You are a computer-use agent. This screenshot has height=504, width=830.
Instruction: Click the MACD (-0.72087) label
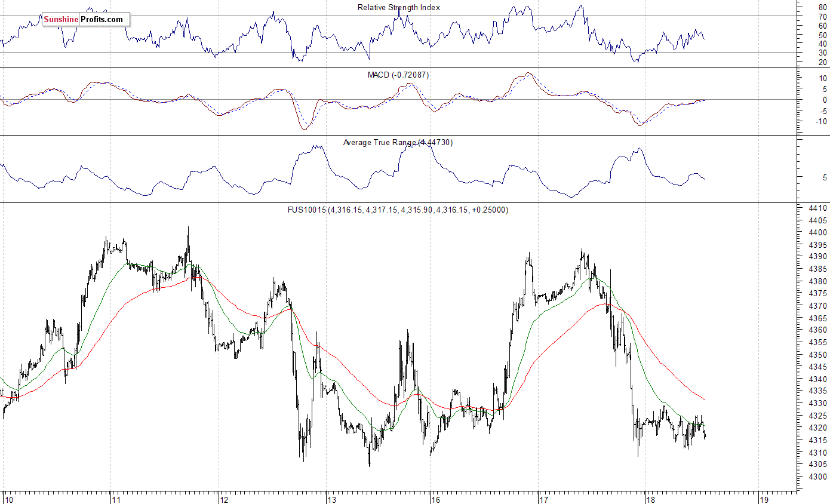[x=398, y=75]
